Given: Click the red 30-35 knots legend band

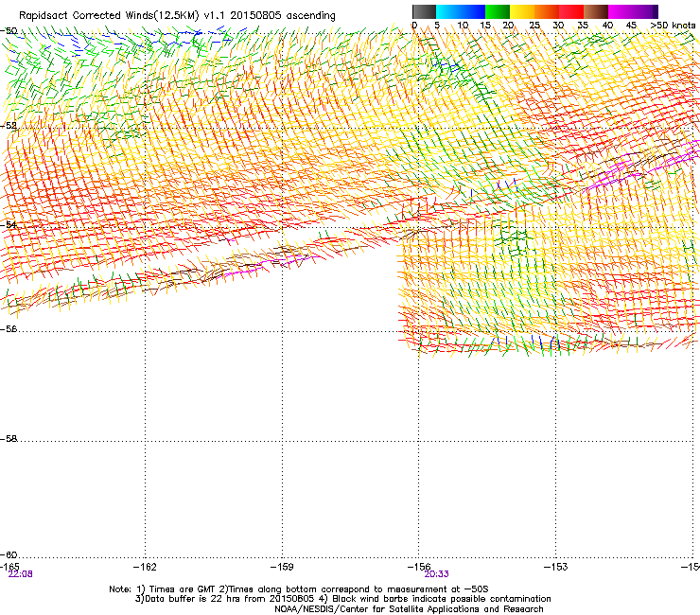Looking at the screenshot, I should [x=571, y=11].
